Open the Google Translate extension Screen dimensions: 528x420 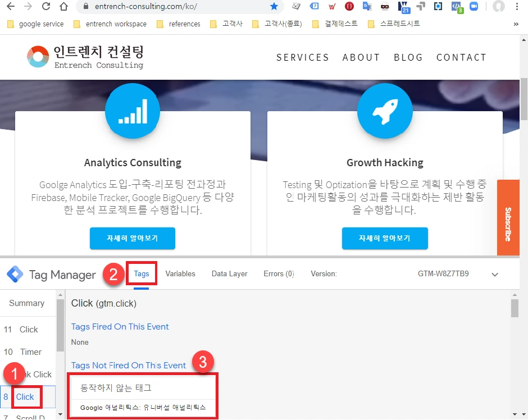point(367,6)
